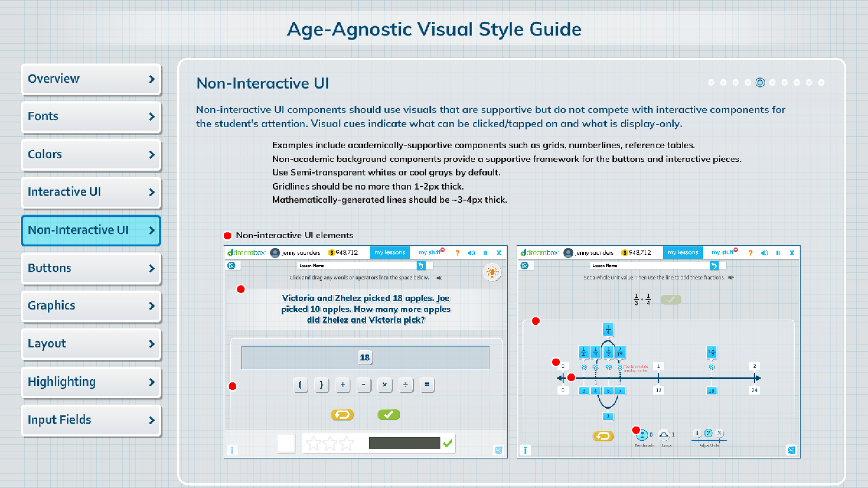The width and height of the screenshot is (868, 488).
Task: Select Adjust Units option 1
Action: click(697, 433)
